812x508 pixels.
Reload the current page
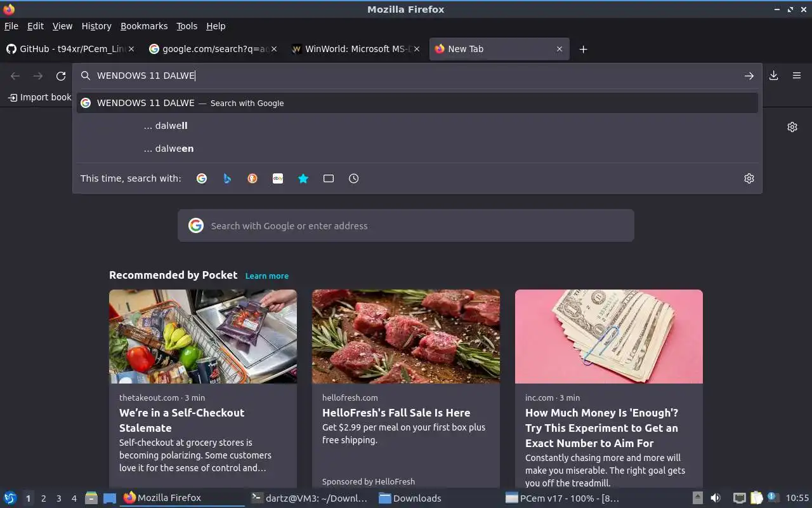[61, 76]
